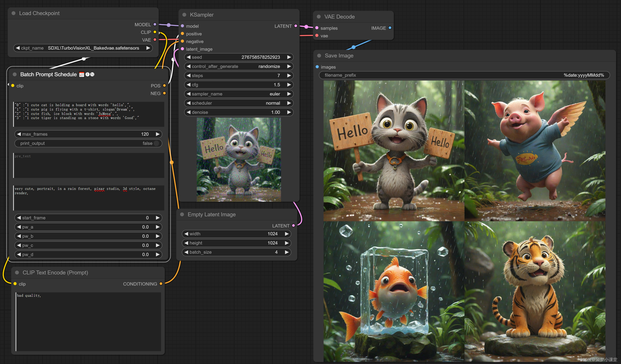
Task: Decrease batch_size with the left arrow
Action: (x=186, y=252)
